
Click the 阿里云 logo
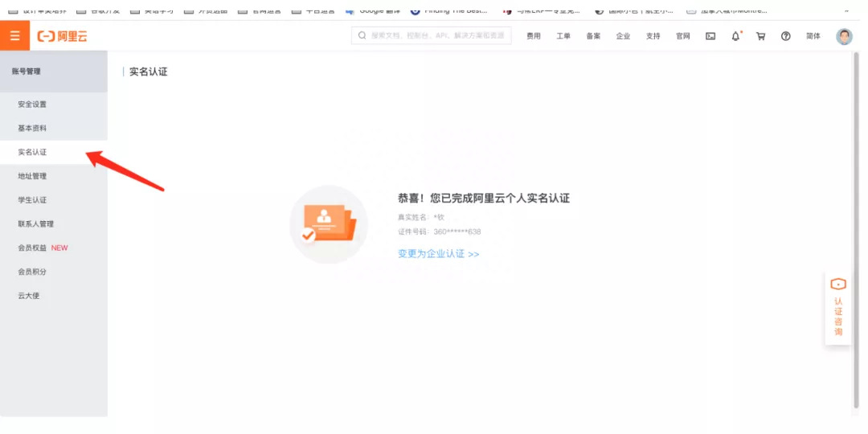pos(61,36)
